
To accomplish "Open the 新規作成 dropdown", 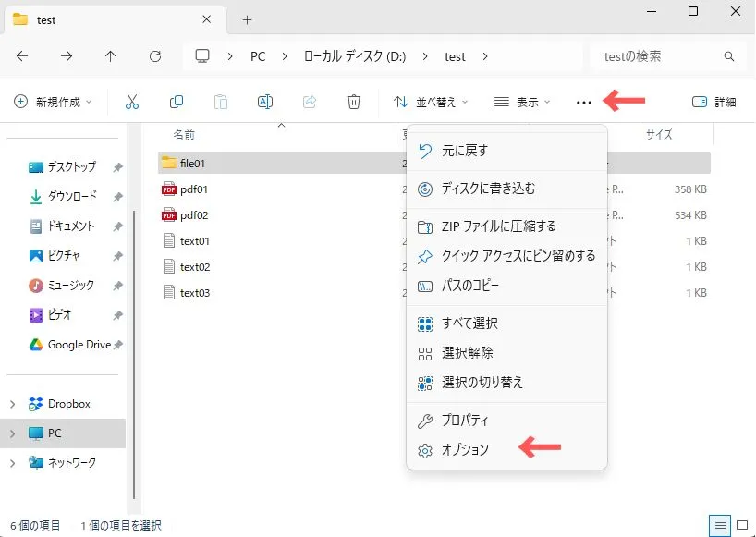I will point(54,102).
